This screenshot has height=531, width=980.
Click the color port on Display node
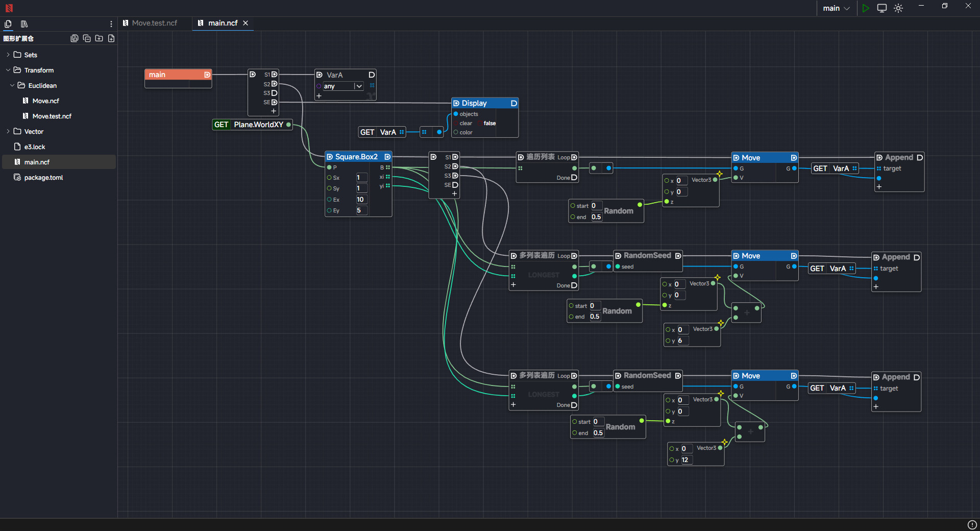456,132
